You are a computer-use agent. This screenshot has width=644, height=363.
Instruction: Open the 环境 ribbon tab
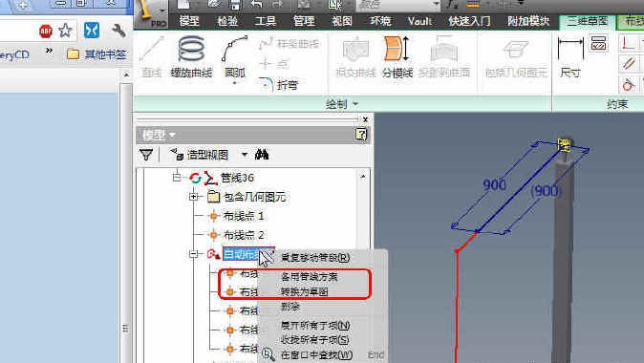pyautogui.click(x=380, y=21)
